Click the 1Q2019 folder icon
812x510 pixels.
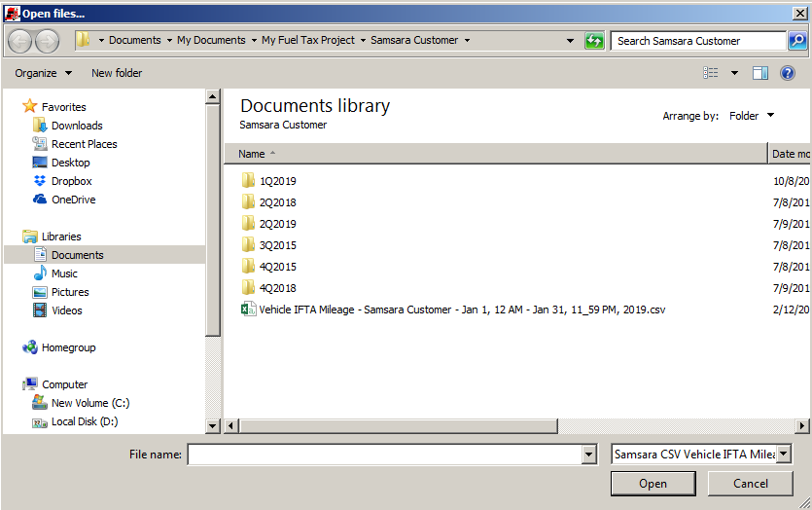(248, 180)
